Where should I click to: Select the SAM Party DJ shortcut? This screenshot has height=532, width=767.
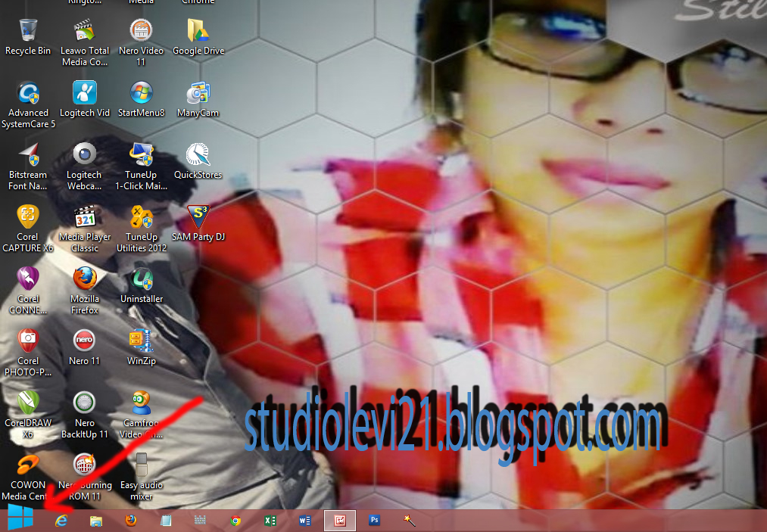198,223
